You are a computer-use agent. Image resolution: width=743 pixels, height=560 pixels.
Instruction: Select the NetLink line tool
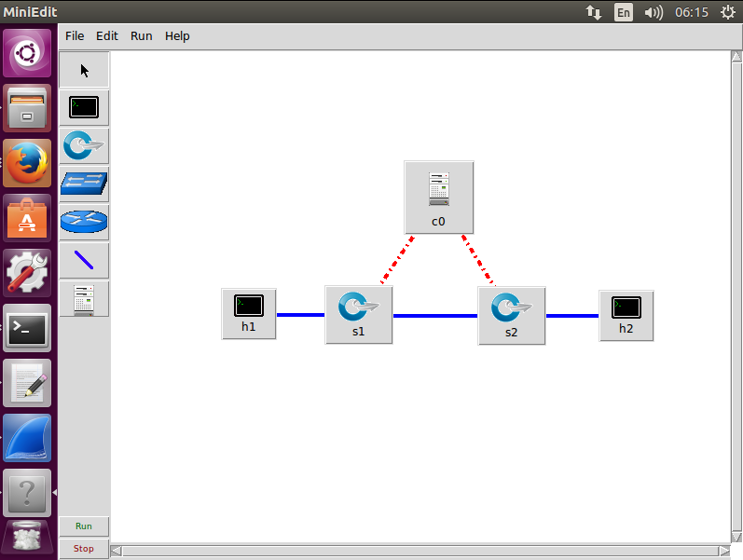(x=84, y=261)
